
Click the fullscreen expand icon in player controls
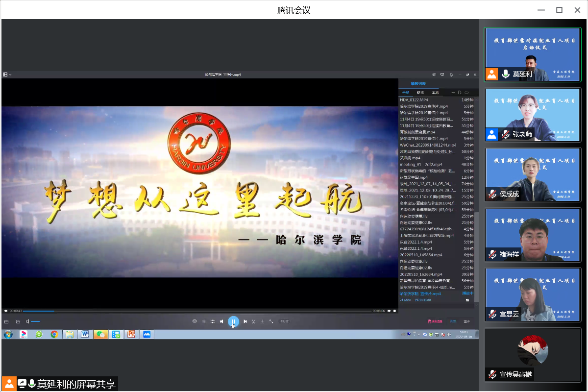[x=271, y=321]
